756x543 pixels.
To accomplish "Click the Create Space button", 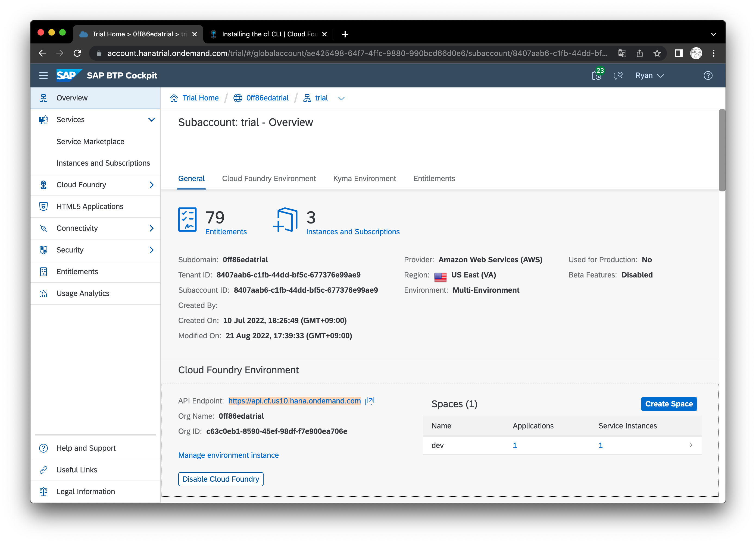I will (669, 404).
